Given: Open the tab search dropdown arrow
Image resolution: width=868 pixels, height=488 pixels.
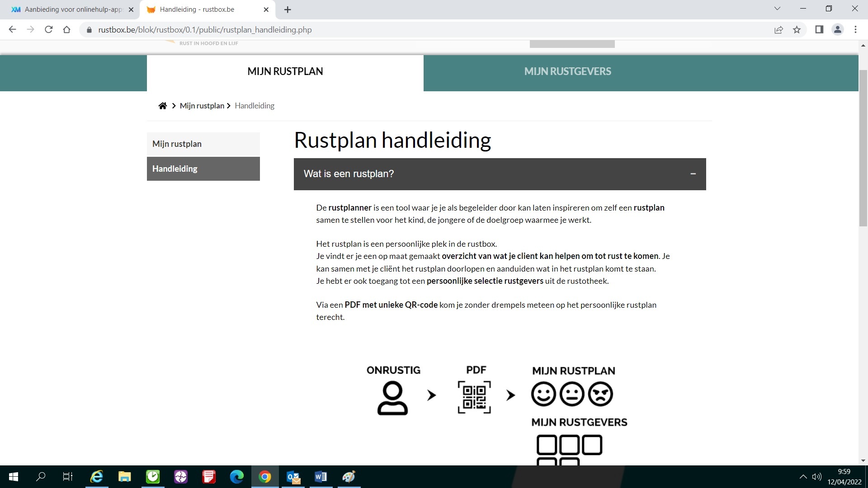Looking at the screenshot, I should (x=777, y=8).
